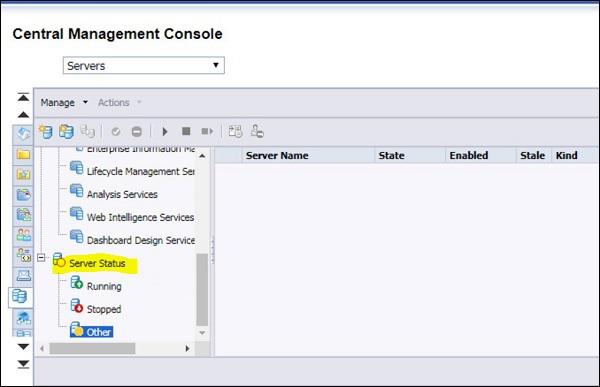Viewport: 600px width, 387px height.
Task: Click the horizontal scrollbar right arrow
Action: 187,348
